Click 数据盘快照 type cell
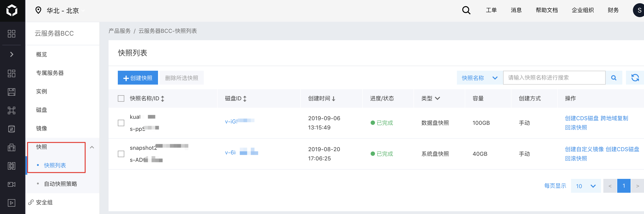The height and width of the screenshot is (214, 644). tap(435, 123)
